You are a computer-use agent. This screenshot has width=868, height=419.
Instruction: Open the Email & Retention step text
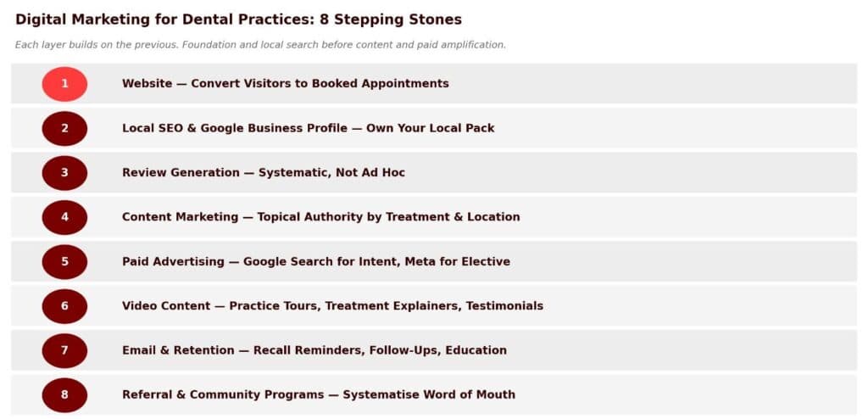314,350
